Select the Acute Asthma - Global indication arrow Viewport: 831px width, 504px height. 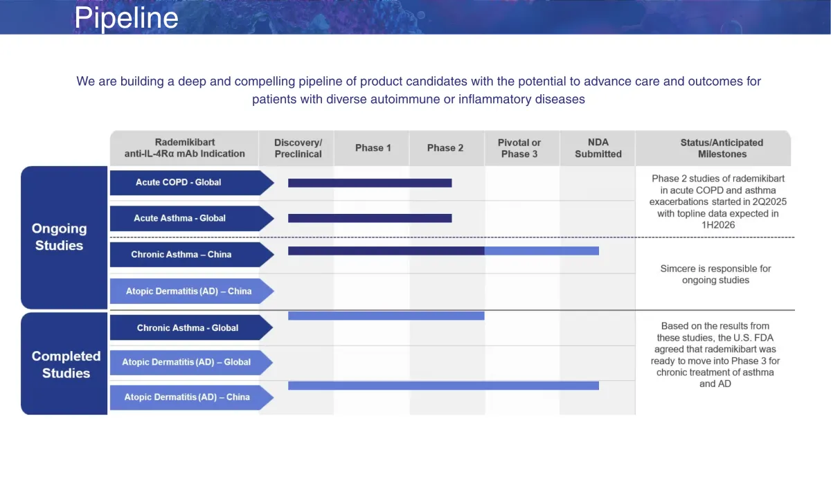click(192, 218)
